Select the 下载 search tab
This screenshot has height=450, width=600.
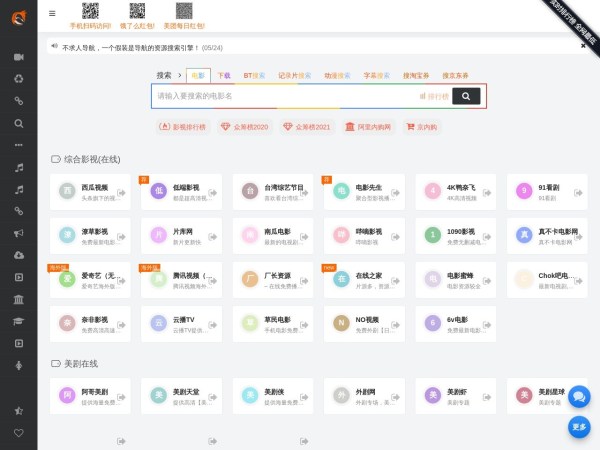[x=224, y=75]
